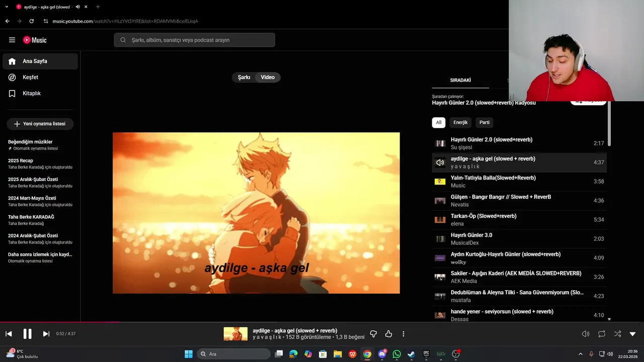Screen dimensions: 644x362
Task: Play Dedublüman & Aleyna Tilki song in queue
Action: tap(519, 296)
